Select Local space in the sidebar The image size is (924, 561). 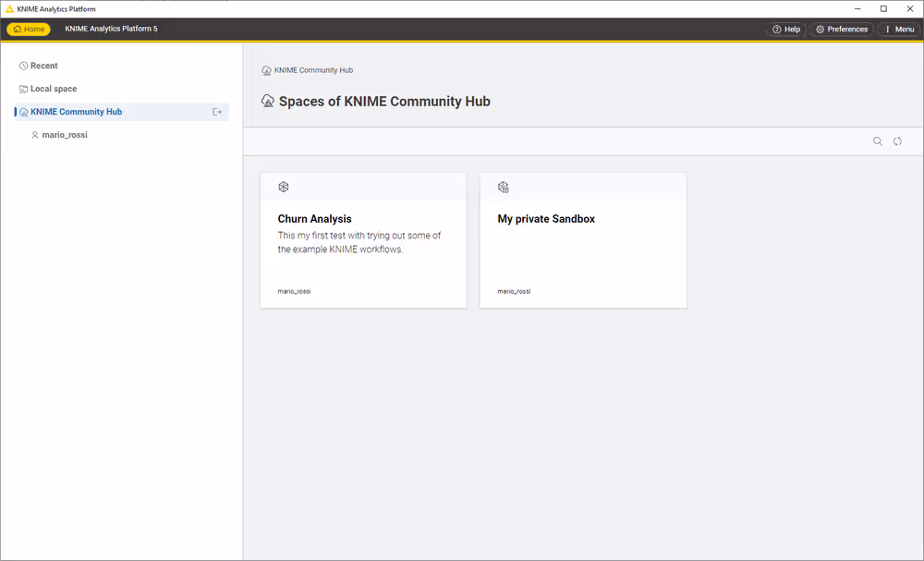point(54,89)
